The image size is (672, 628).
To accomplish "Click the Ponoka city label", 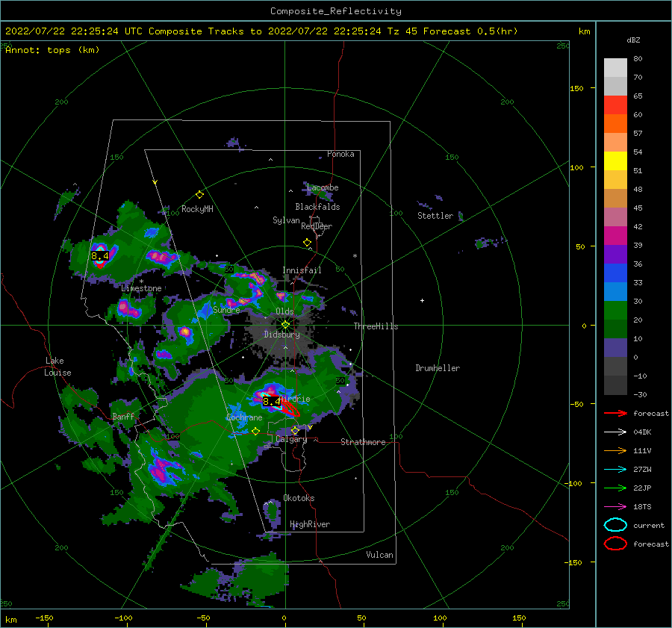I will tap(340, 154).
